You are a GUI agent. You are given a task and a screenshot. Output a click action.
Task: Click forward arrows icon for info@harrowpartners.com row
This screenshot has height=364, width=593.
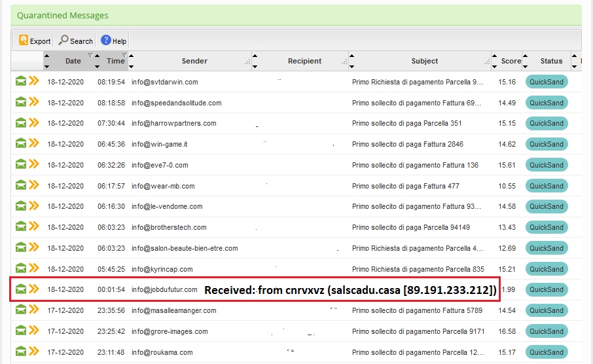pos(34,122)
